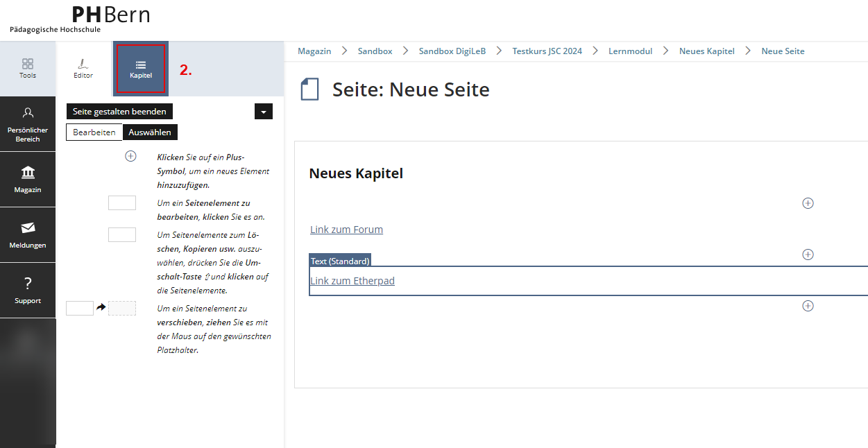The height and width of the screenshot is (448, 868).
Task: Click plus icon above Link zum Forum
Action: click(x=808, y=203)
